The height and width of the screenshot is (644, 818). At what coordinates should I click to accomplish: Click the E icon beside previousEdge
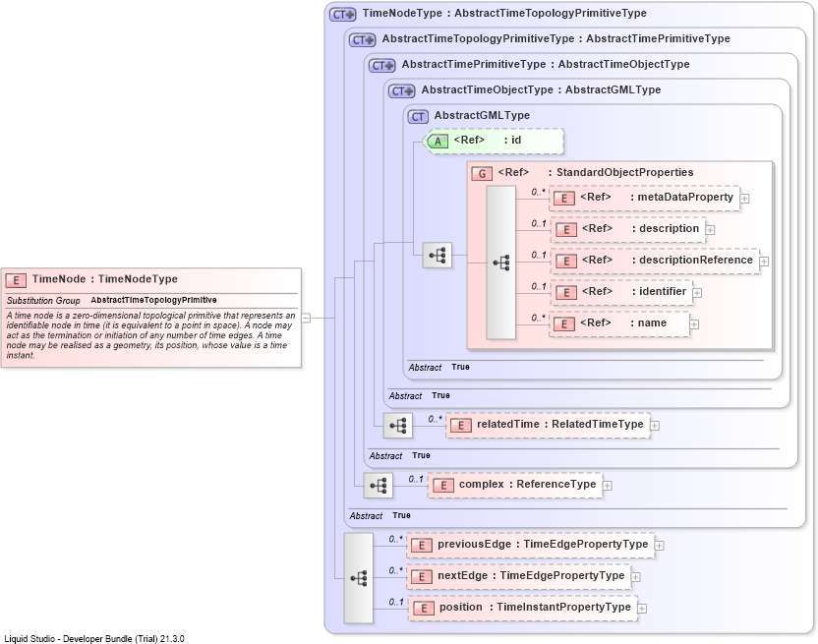[422, 546]
